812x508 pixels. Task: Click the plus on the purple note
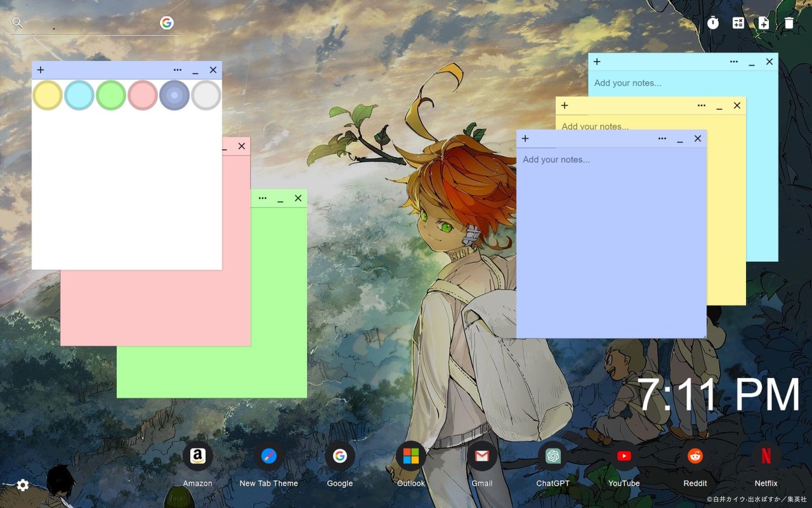(x=525, y=138)
